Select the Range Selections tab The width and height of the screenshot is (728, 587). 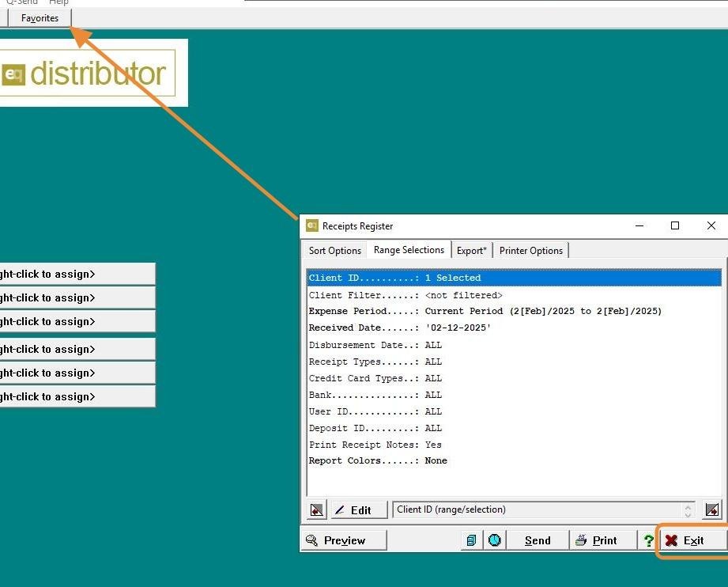409,250
